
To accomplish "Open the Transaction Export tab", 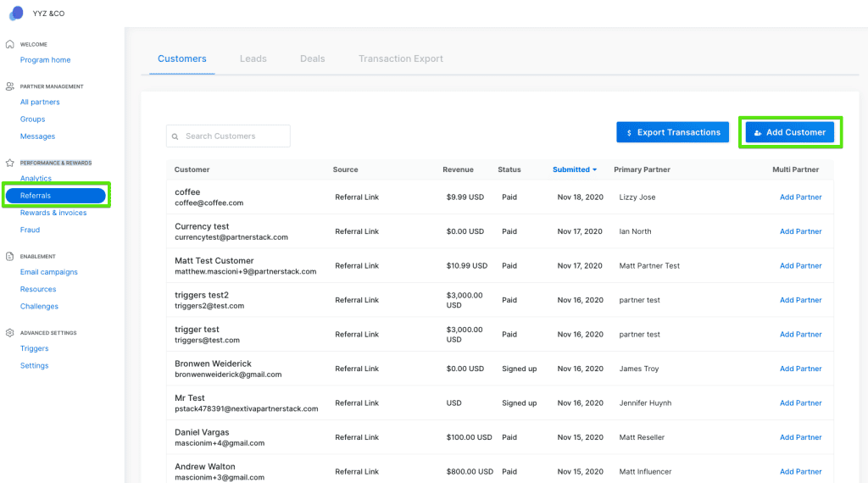I will point(401,58).
